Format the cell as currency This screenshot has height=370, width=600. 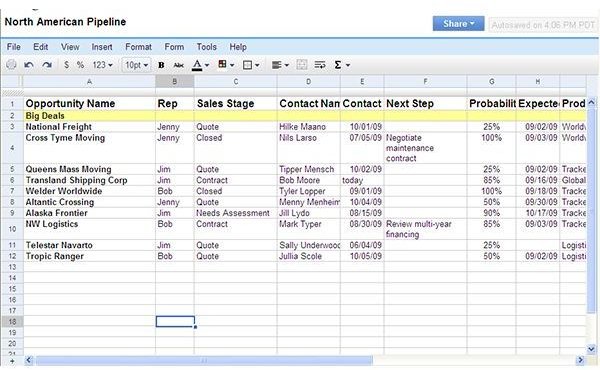pyautogui.click(x=67, y=65)
